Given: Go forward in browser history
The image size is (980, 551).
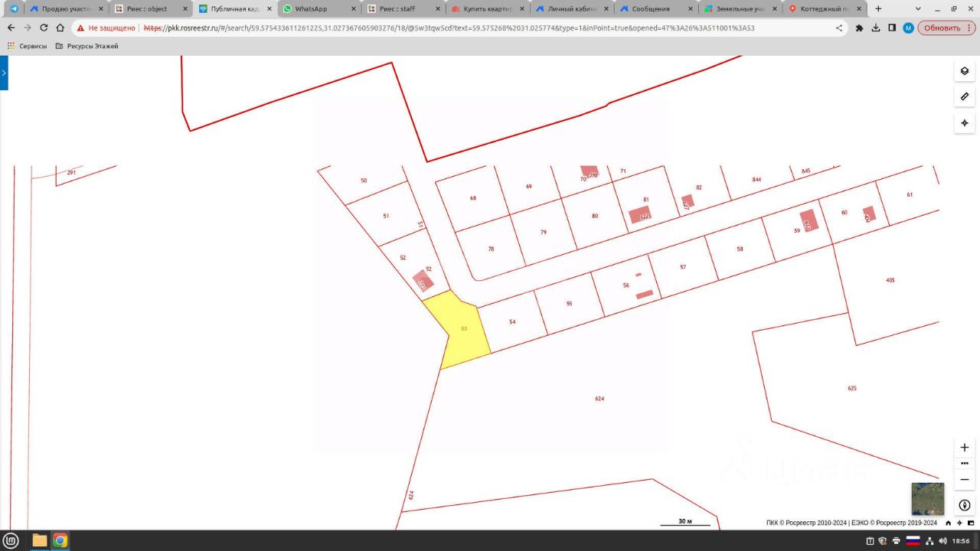Looking at the screenshot, I should 28,28.
